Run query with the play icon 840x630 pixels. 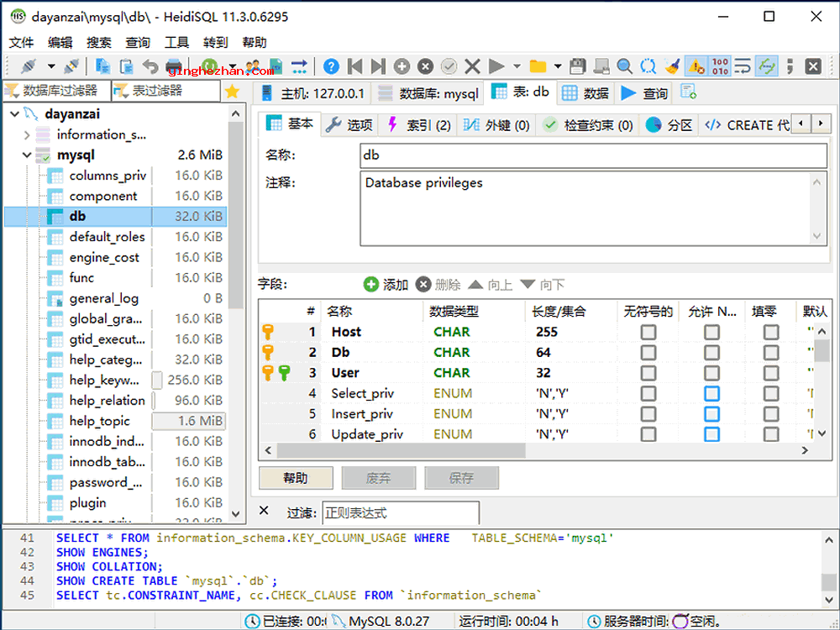point(496,66)
